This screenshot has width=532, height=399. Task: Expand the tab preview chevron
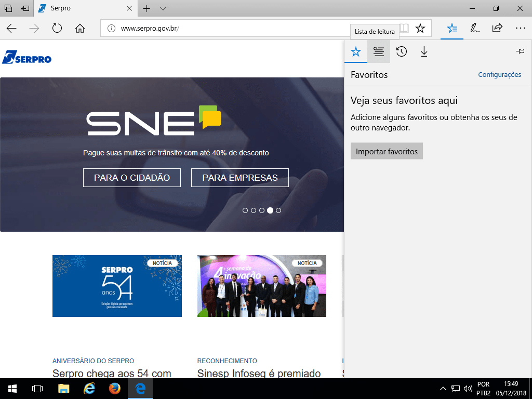163,8
